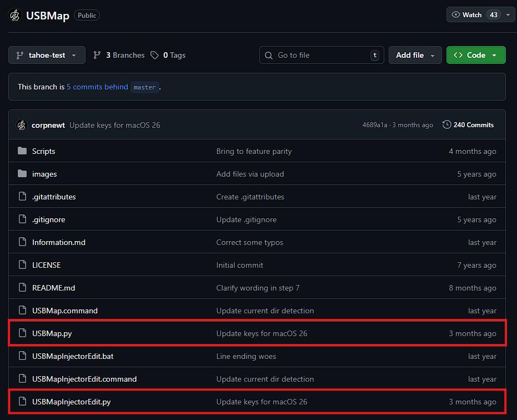This screenshot has width=517, height=420.
Task: Open Update current dir detection commit for USBMapInjectorEdit.command
Action: click(265, 379)
